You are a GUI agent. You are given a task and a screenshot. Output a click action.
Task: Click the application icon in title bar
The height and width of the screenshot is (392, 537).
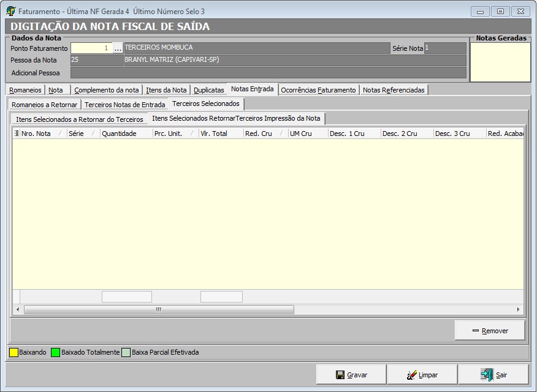[11, 11]
